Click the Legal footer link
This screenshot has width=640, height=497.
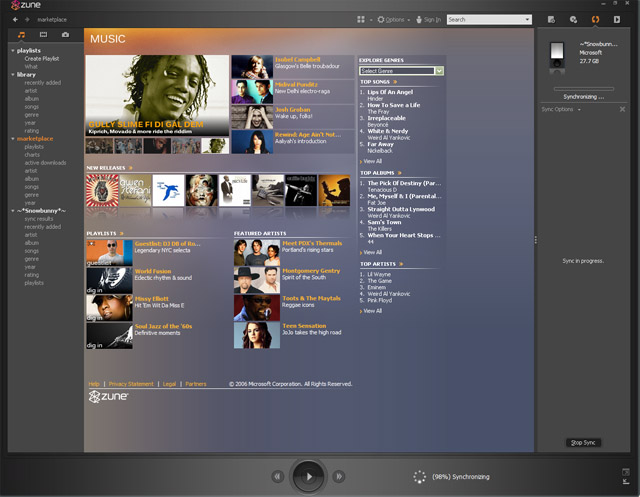pos(169,384)
